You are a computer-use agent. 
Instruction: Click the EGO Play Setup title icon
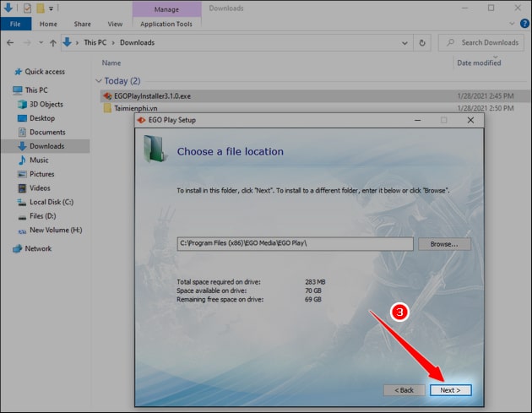pyautogui.click(x=141, y=120)
